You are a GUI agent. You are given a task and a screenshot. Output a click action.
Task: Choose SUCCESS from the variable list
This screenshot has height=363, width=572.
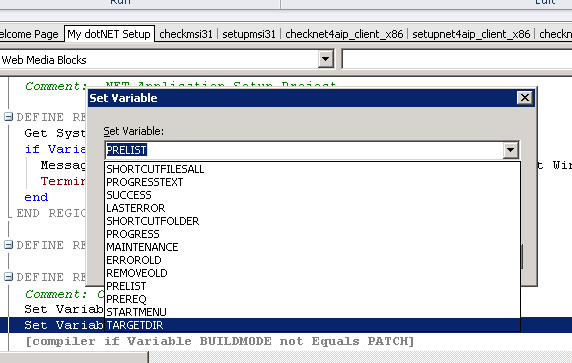[312, 195]
